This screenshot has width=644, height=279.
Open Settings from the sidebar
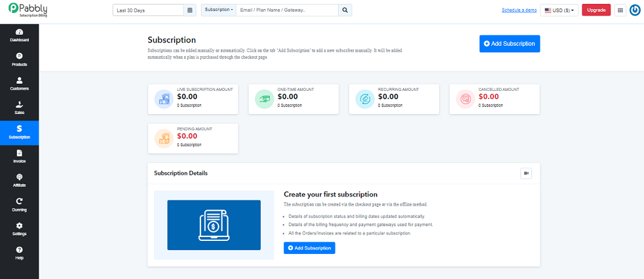click(19, 229)
